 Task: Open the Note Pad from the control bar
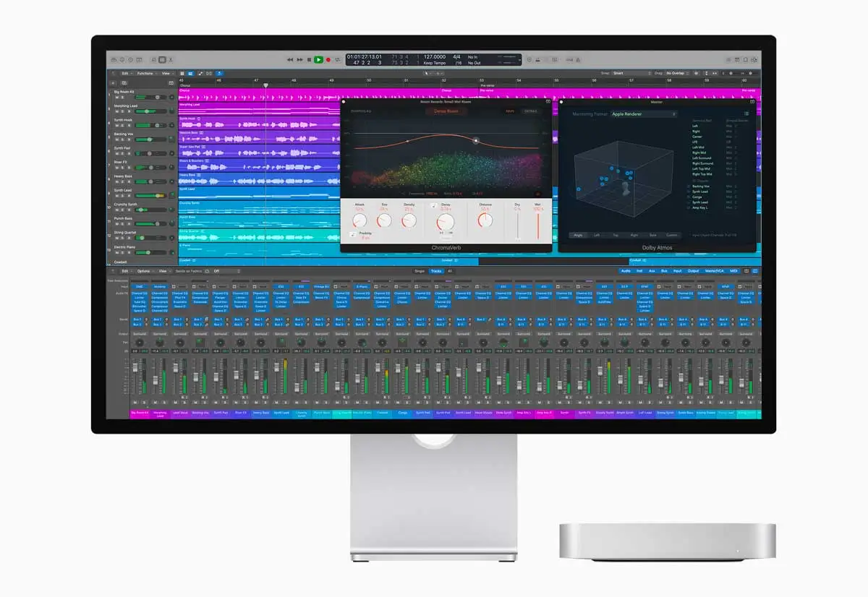point(738,60)
